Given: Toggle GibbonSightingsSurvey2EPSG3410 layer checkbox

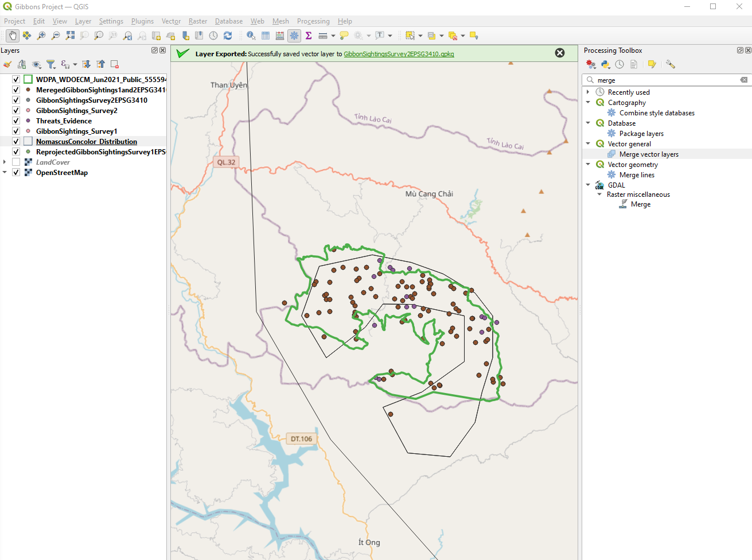Looking at the screenshot, I should point(16,100).
